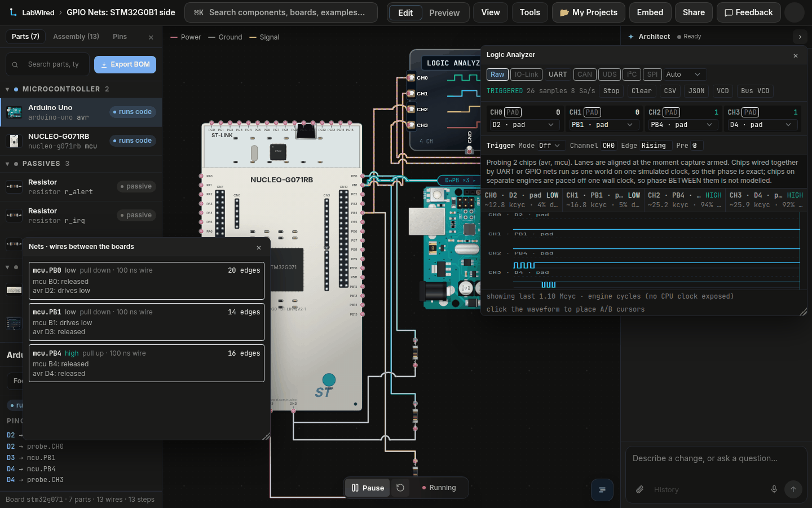Switch to the Assembly (13) tab
812x508 pixels.
[x=76, y=37]
